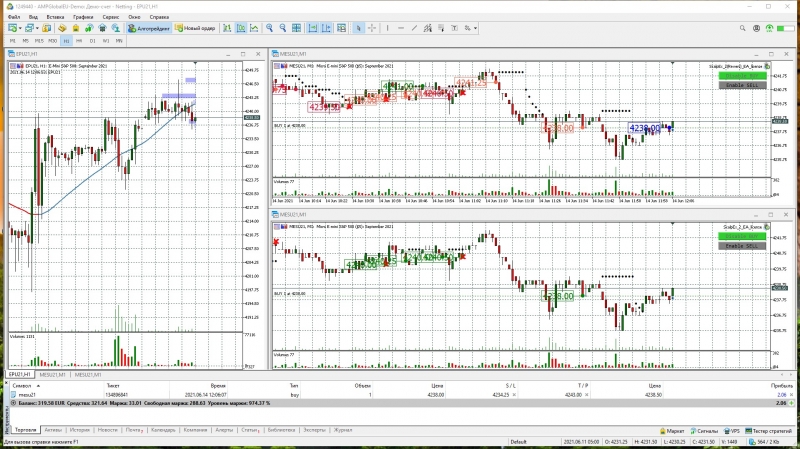The image size is (800, 449).
Task: Open the new chart dropdown arrow
Action: (x=22, y=28)
